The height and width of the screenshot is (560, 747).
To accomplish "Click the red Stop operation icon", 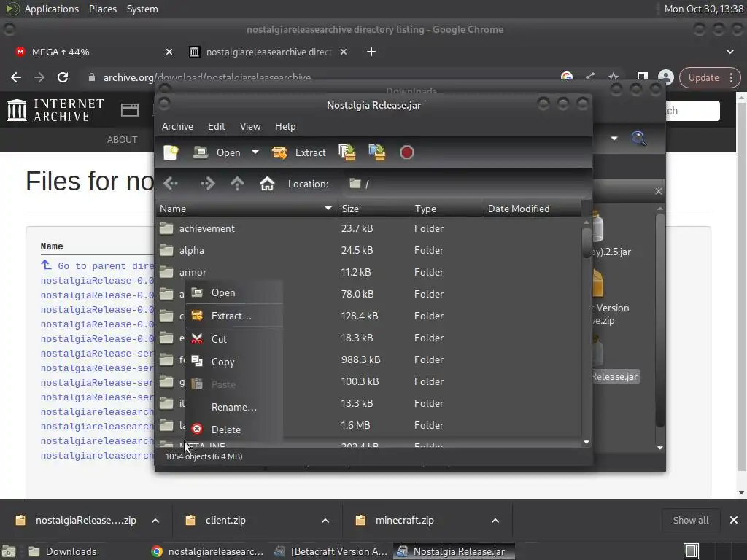I will [407, 152].
